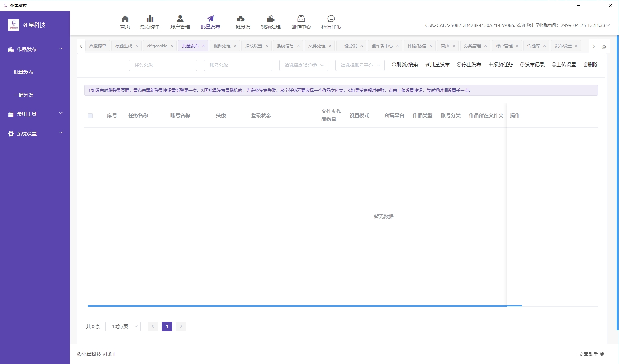Open the 热点榜单 hot list section
This screenshot has width=619, height=364.
tap(150, 22)
